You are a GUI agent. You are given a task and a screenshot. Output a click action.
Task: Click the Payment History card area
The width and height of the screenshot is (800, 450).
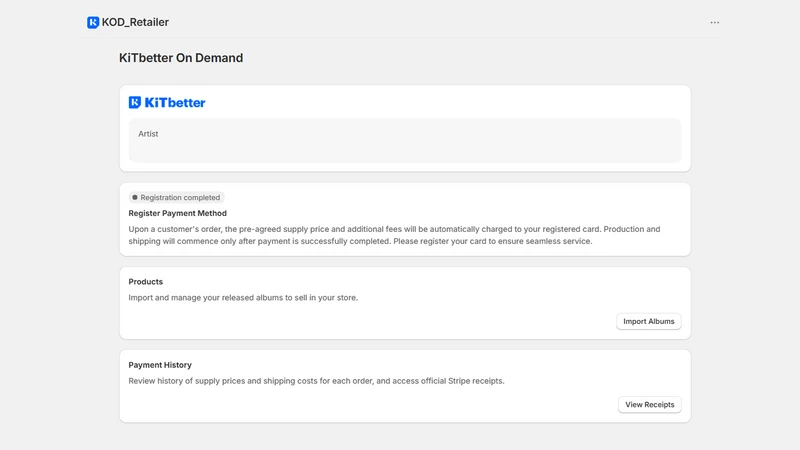tap(405, 386)
